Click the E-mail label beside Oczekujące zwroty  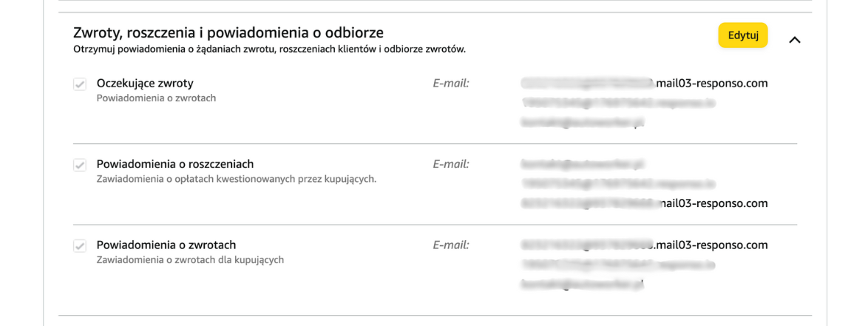pyautogui.click(x=451, y=84)
